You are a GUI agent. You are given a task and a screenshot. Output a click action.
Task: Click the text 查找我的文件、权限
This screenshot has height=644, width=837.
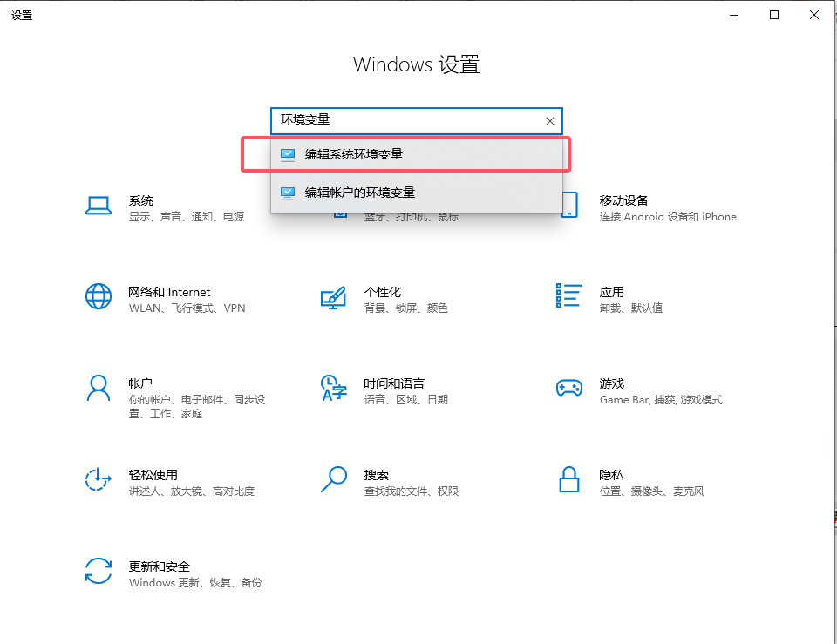(x=411, y=491)
